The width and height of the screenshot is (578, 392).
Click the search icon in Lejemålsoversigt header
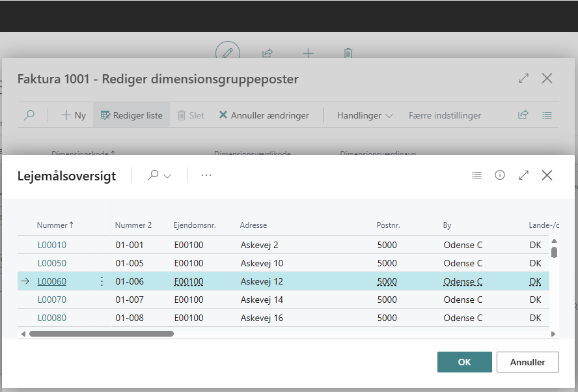click(x=153, y=175)
